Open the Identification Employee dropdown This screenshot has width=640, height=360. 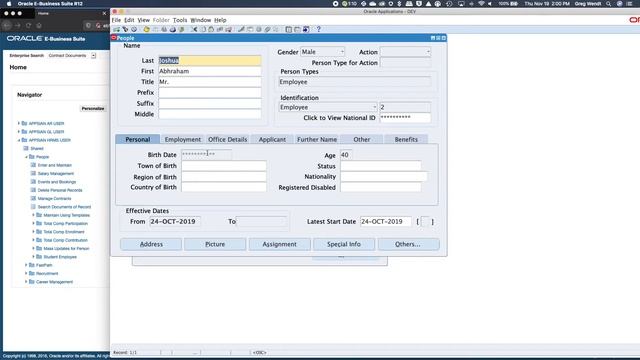coord(374,107)
